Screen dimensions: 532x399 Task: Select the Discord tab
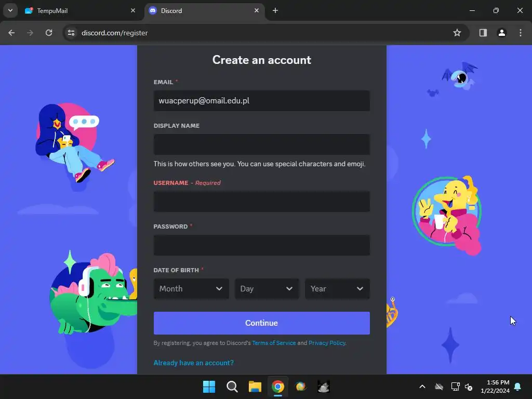(205, 11)
